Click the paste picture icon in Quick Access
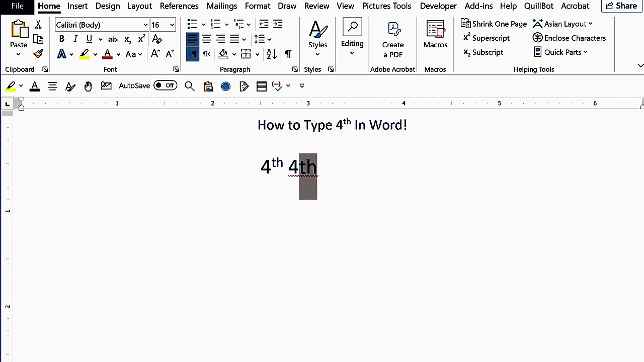 pos(208,86)
